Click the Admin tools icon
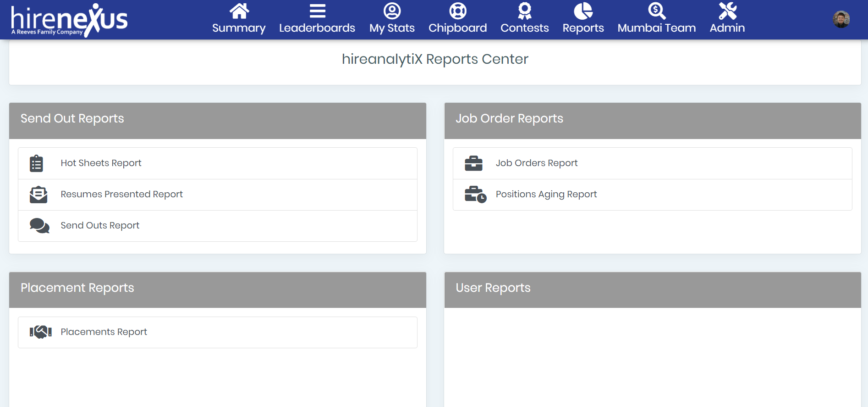This screenshot has width=868, height=407. click(x=728, y=11)
